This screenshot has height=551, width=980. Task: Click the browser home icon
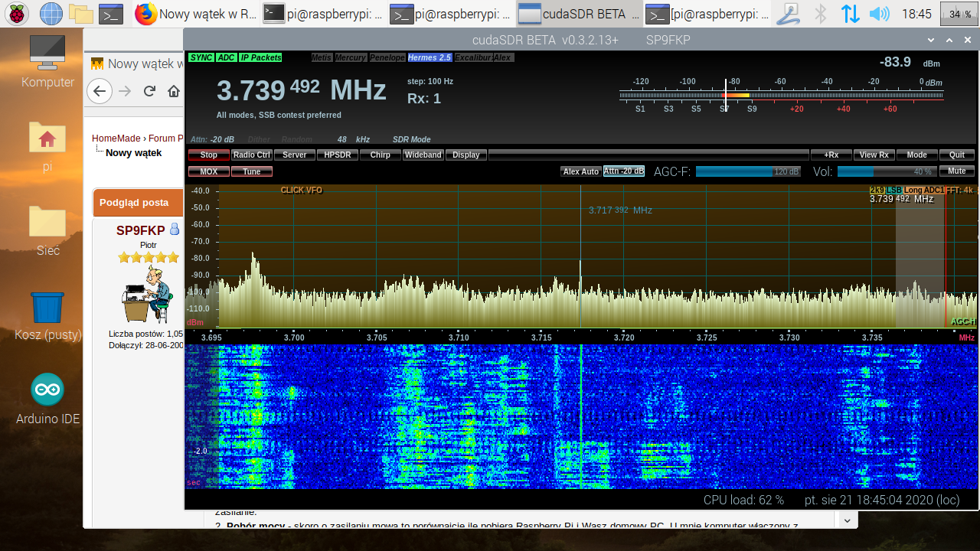[x=174, y=91]
